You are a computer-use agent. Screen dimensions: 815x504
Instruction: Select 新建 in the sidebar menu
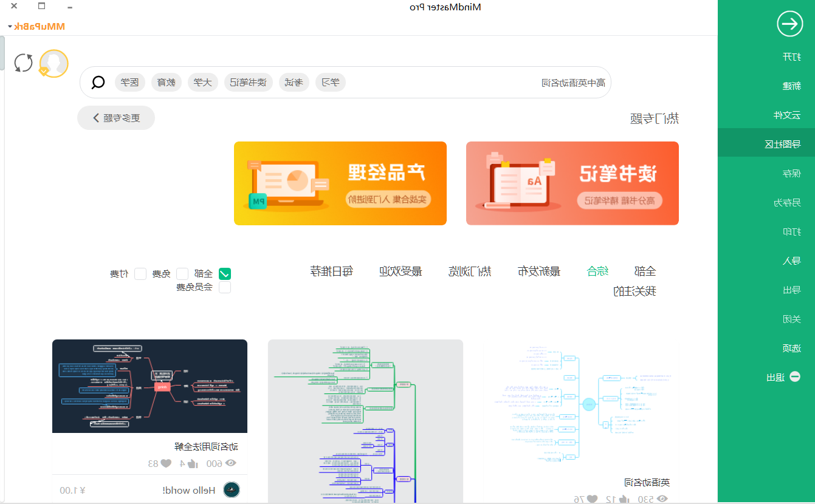[x=791, y=86]
